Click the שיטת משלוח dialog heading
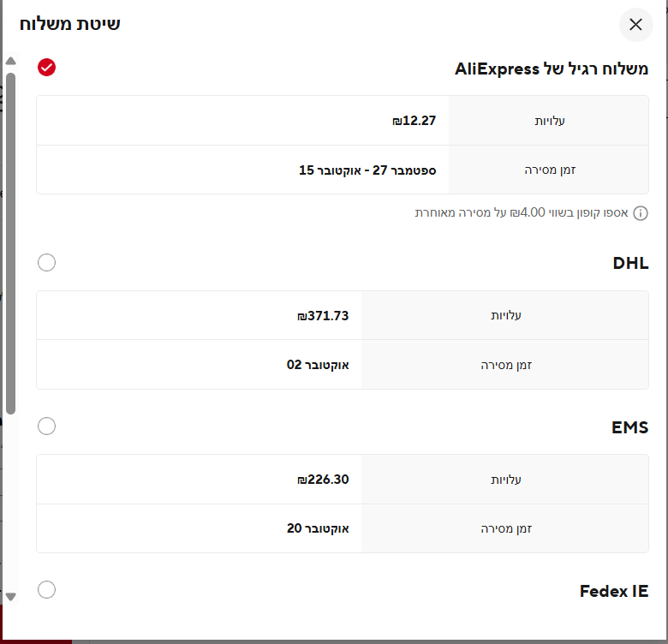Image resolution: width=668 pixels, height=644 pixels. (69, 23)
